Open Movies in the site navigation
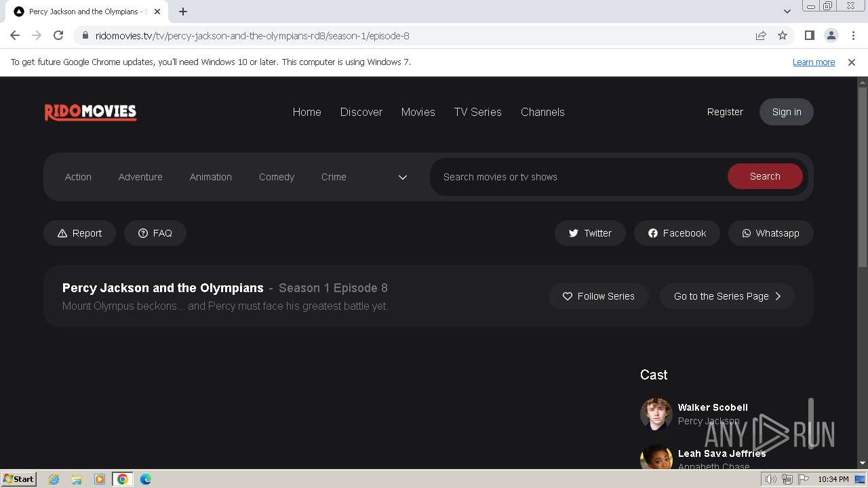 click(418, 112)
